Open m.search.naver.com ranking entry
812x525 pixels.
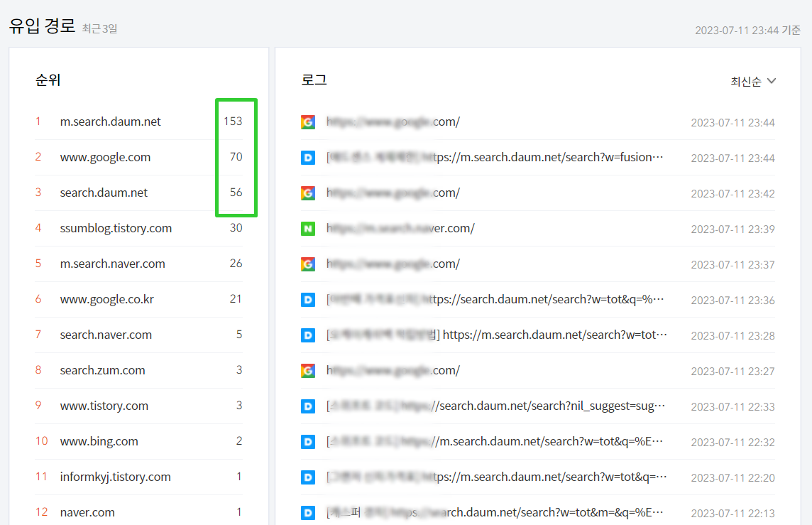(x=112, y=264)
